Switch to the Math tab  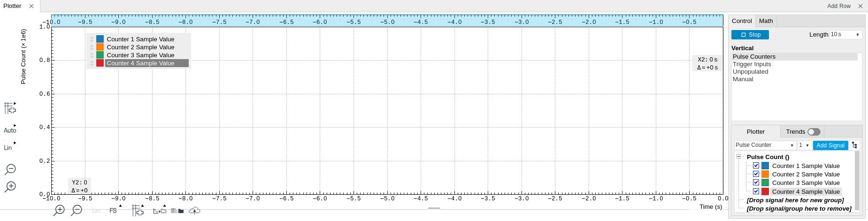[766, 21]
